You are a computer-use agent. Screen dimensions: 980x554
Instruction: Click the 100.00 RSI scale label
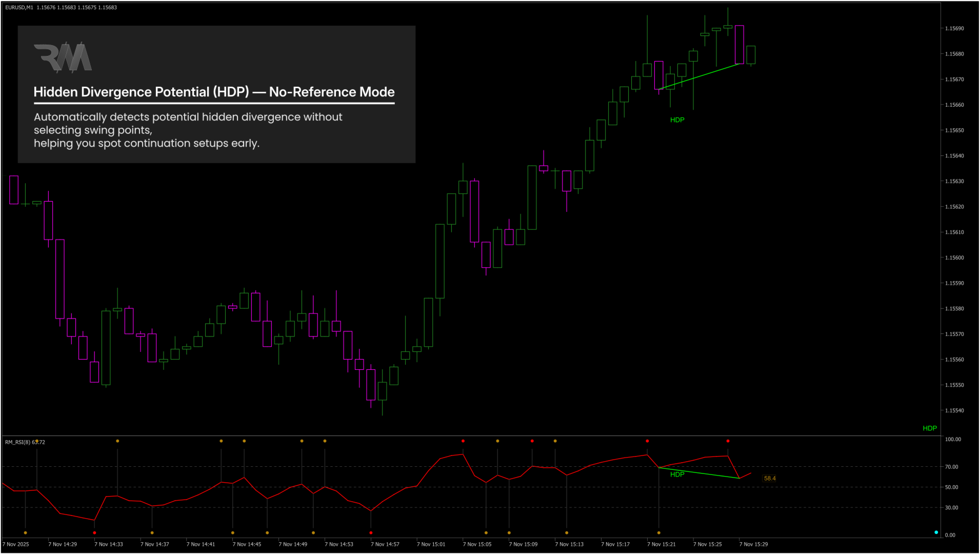(953, 440)
